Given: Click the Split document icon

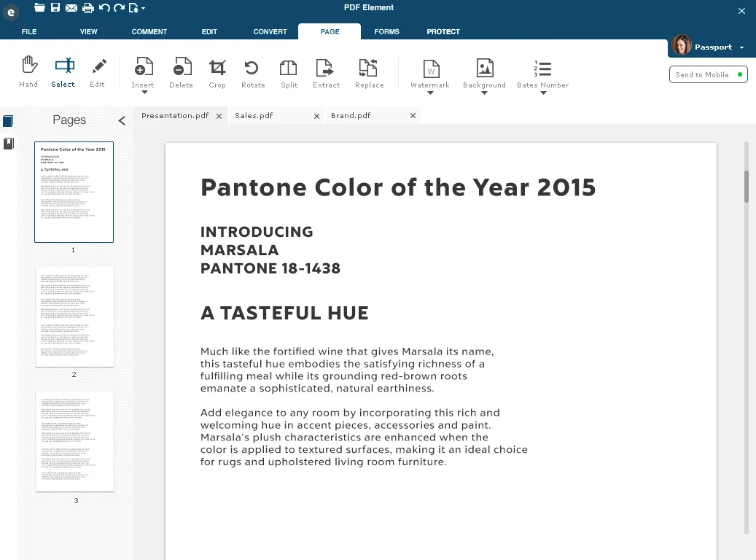Looking at the screenshot, I should (288, 68).
